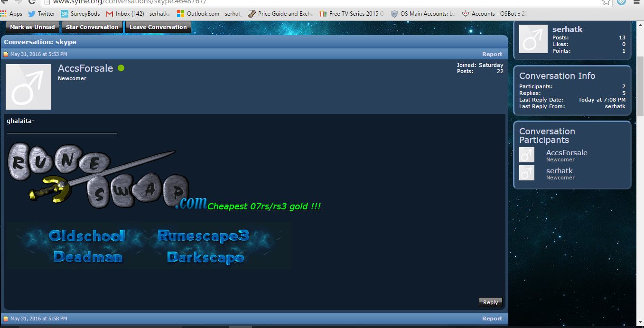Click the Darkscape banner text

(x=205, y=257)
